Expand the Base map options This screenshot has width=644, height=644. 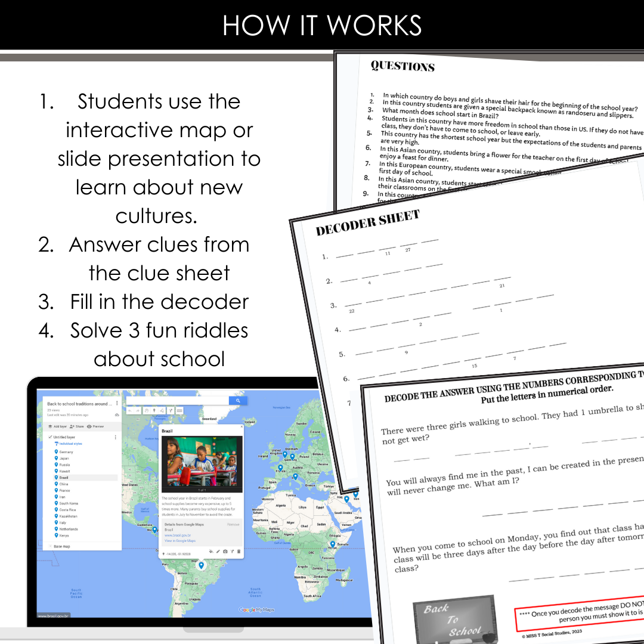(x=49, y=546)
